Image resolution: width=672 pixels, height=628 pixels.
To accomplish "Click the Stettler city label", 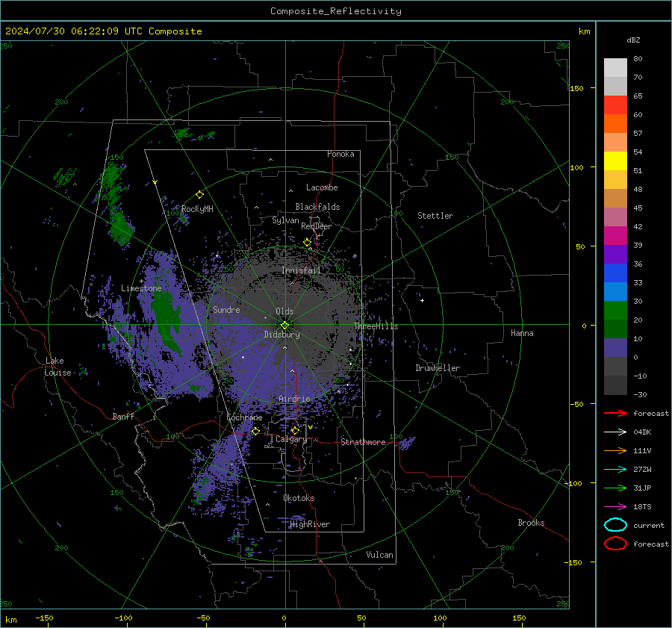I will click(435, 216).
